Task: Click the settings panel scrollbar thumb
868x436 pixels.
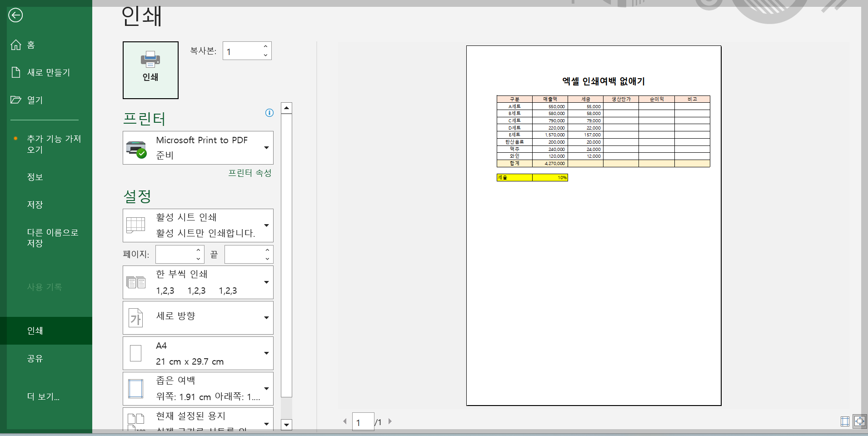Action: point(286,255)
